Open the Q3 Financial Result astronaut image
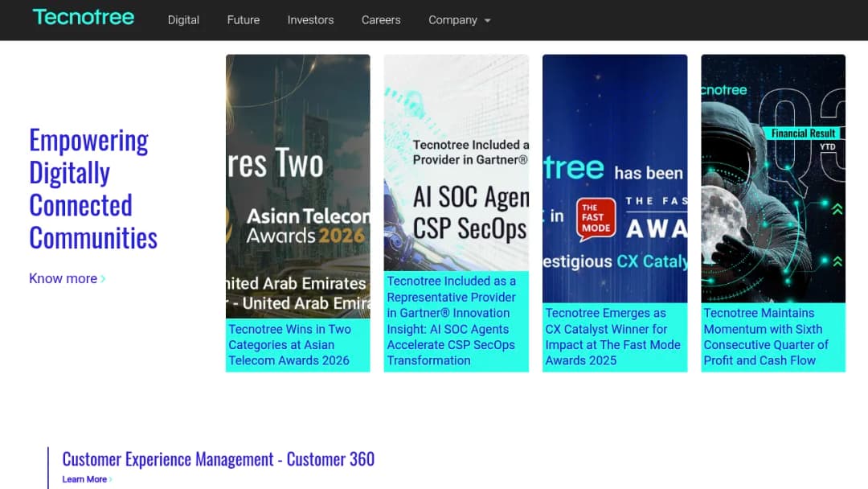The image size is (868, 489). [773, 179]
